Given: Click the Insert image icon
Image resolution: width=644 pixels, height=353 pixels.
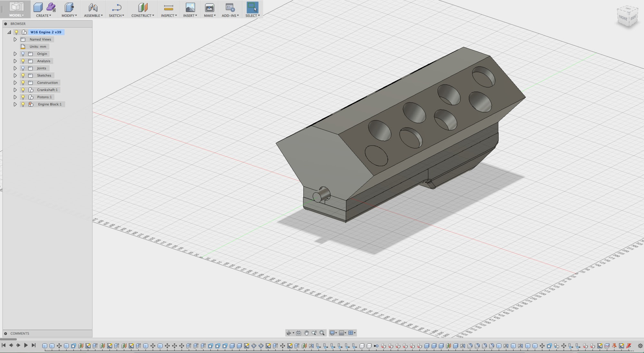Looking at the screenshot, I should (190, 7).
